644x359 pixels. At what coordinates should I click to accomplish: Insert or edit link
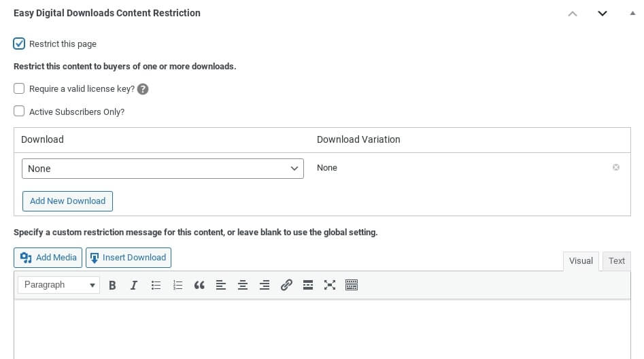click(x=286, y=285)
